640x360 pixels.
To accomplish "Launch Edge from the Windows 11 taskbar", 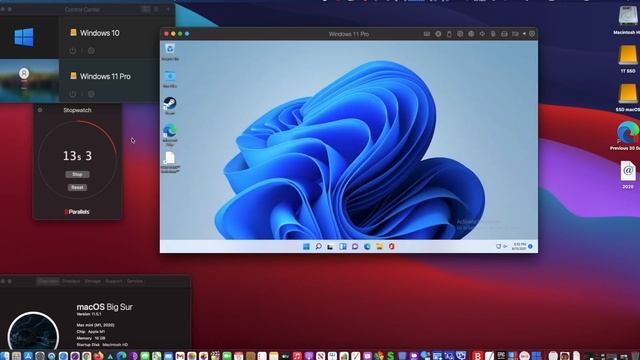I will pyautogui.click(x=367, y=247).
